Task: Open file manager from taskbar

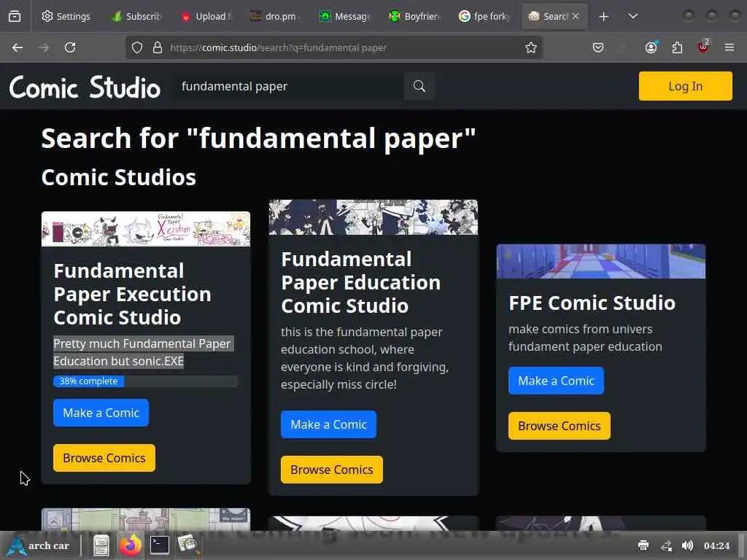Action: [x=101, y=545]
